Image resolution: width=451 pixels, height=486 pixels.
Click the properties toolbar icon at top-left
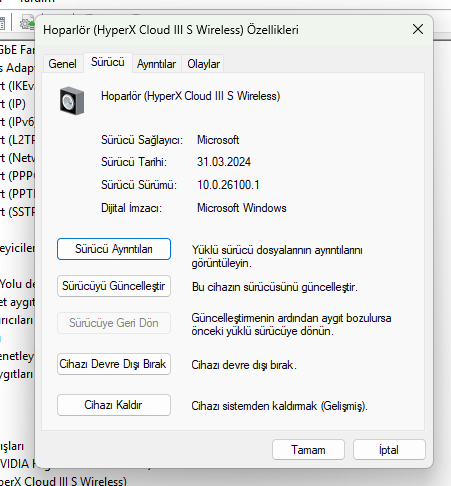(x=2, y=23)
